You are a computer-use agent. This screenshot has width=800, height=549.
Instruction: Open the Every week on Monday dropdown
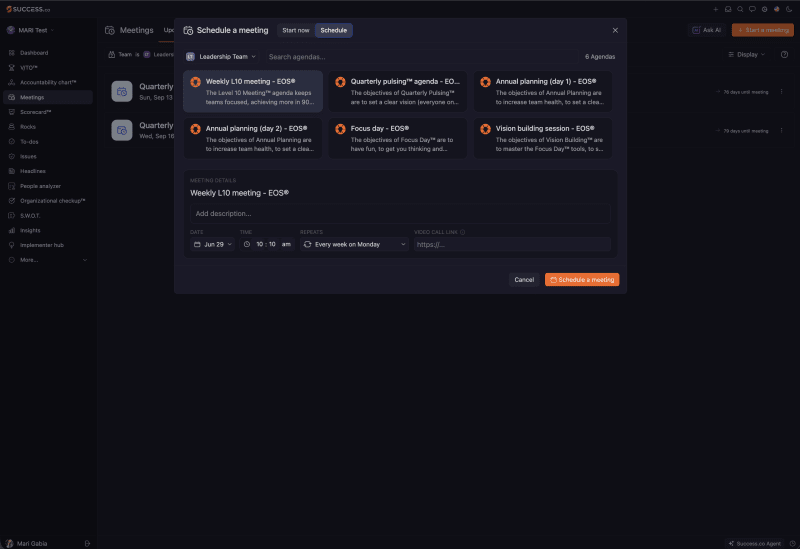click(355, 244)
